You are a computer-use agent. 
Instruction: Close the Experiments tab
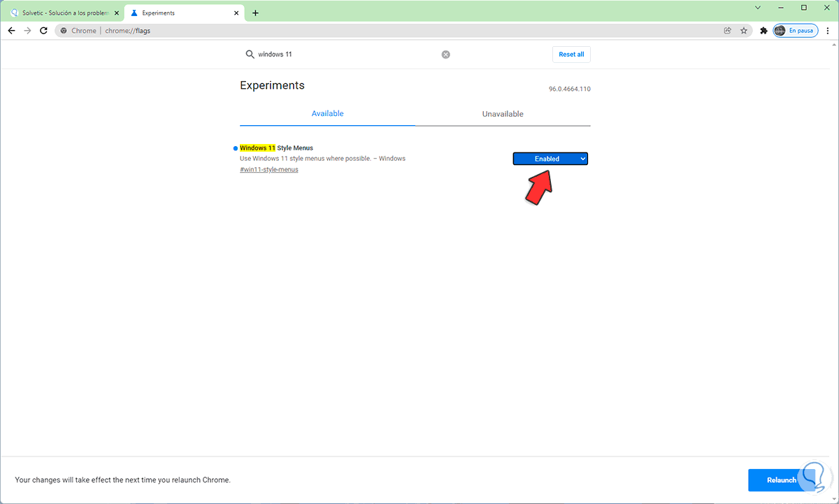[237, 13]
